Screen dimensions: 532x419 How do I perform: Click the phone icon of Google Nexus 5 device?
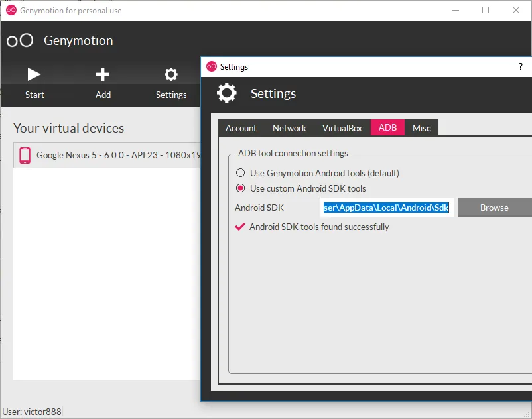pos(25,155)
